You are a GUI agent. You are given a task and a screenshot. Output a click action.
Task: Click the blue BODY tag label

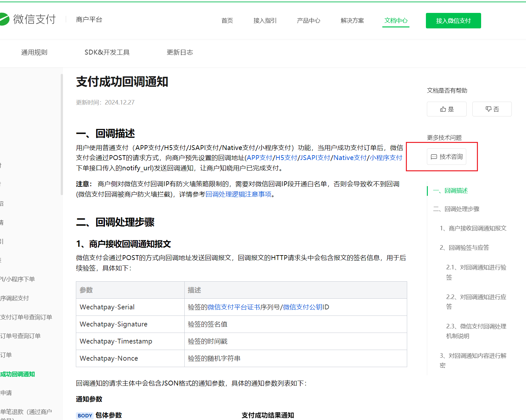pyautogui.click(x=85, y=415)
